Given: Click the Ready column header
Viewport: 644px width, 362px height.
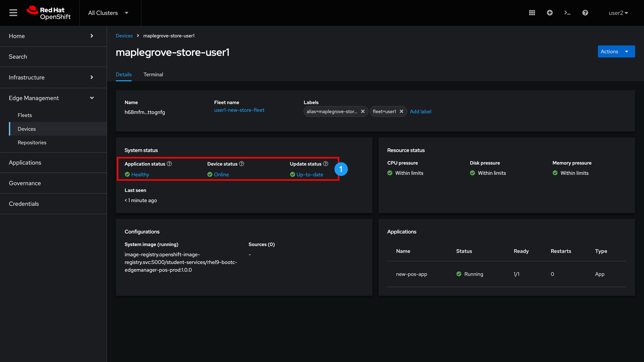Looking at the screenshot, I should [521, 251].
